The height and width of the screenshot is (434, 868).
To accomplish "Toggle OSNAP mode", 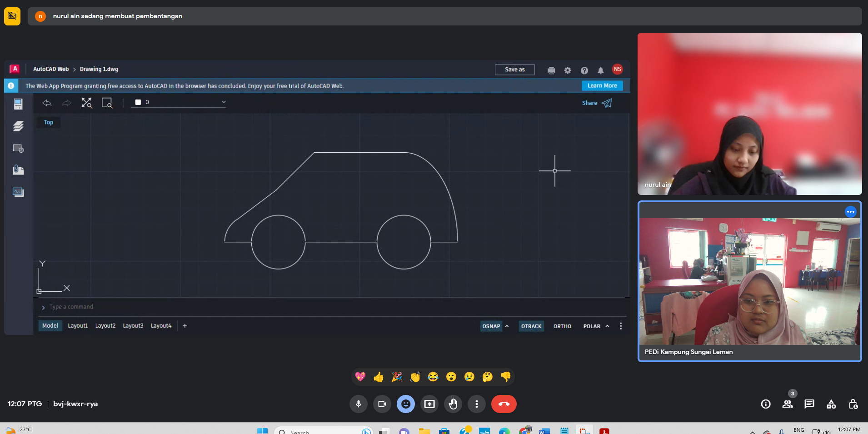I will 491,326.
